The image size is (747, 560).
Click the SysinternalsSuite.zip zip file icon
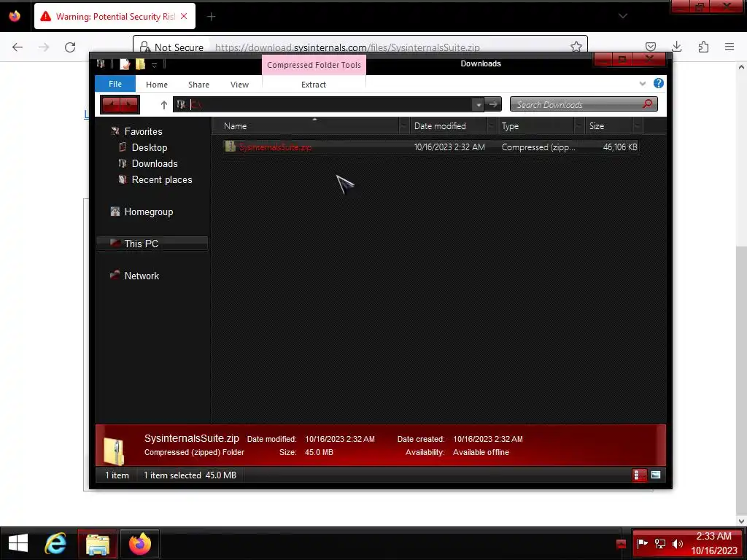click(230, 147)
